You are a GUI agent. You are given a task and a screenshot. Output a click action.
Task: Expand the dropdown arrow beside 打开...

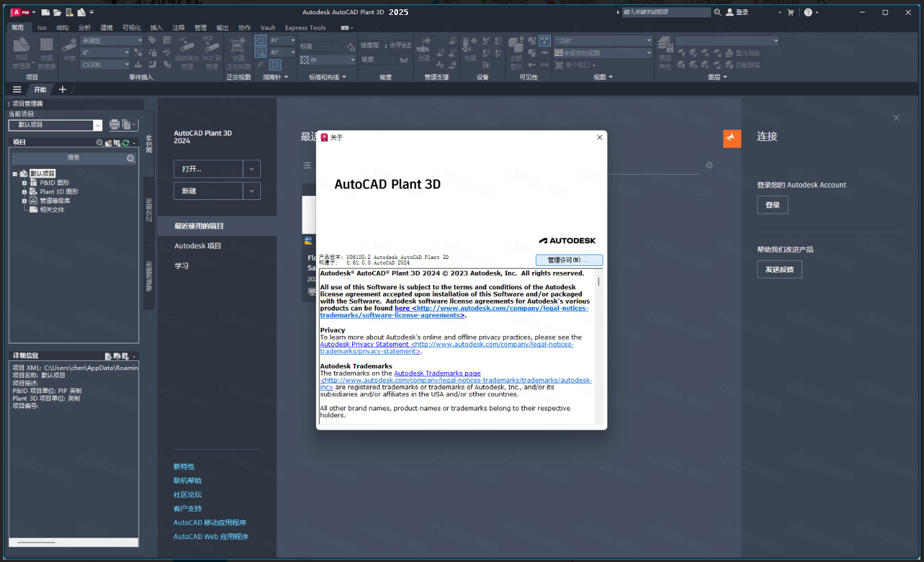pyautogui.click(x=251, y=169)
